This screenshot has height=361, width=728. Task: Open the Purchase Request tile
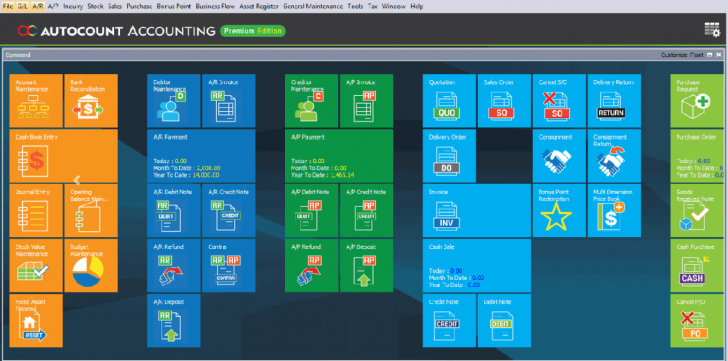[x=697, y=101]
